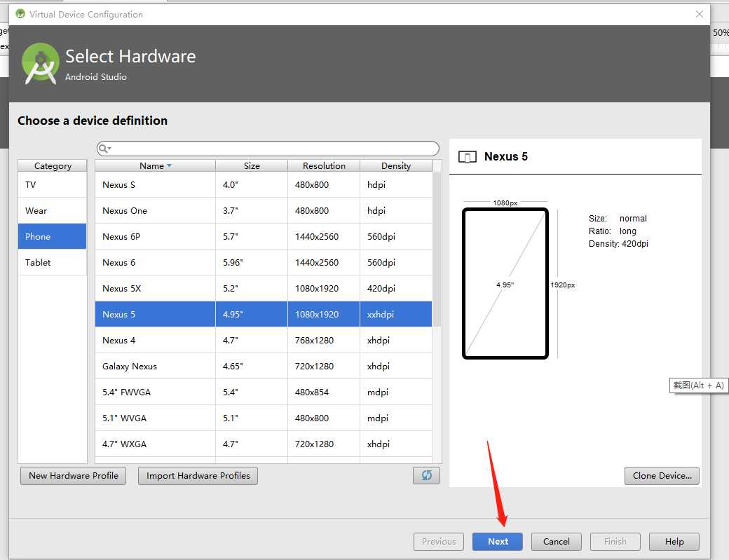Viewport: 729px width, 560px height.
Task: Click the Previous button
Action: tap(439, 541)
